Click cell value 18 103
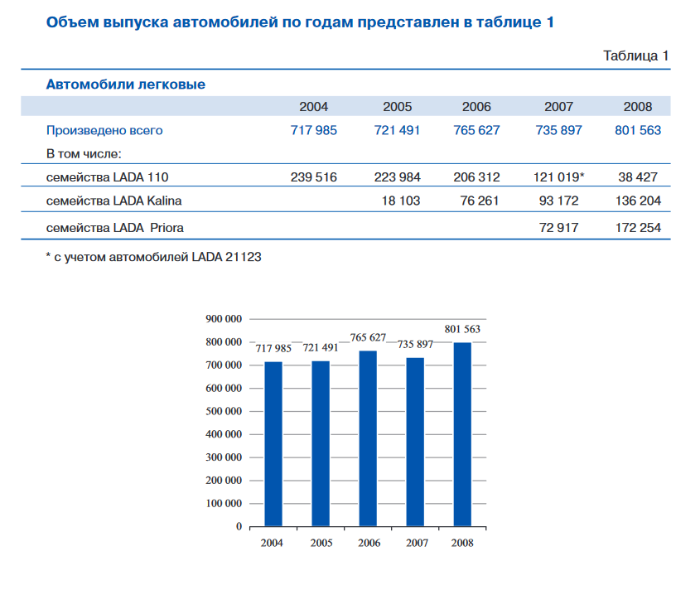700x595 pixels. 400,201
